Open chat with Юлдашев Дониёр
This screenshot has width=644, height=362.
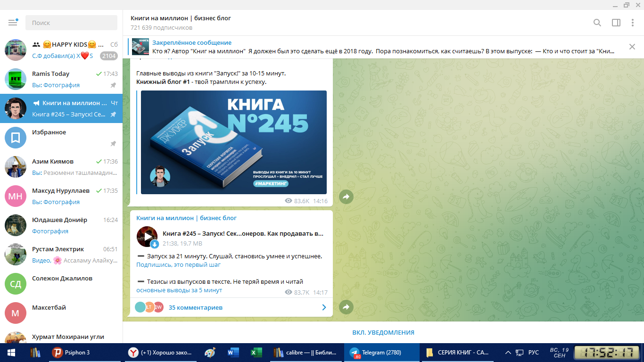click(x=61, y=225)
